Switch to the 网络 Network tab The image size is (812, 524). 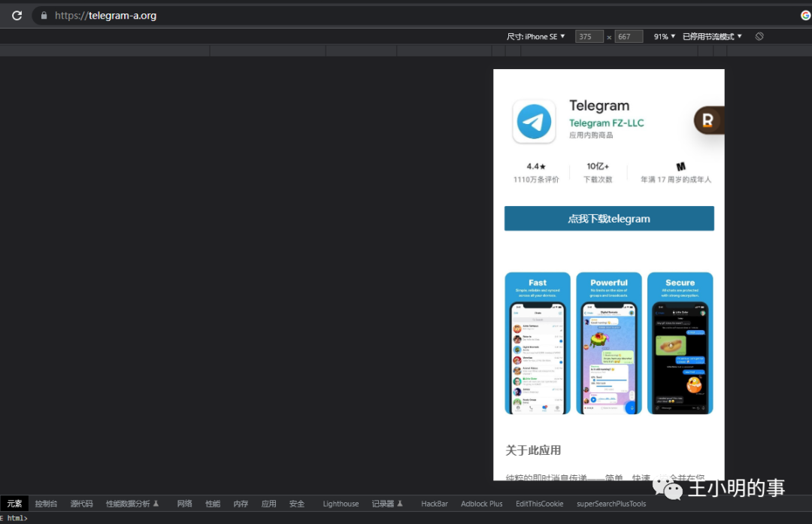click(184, 503)
